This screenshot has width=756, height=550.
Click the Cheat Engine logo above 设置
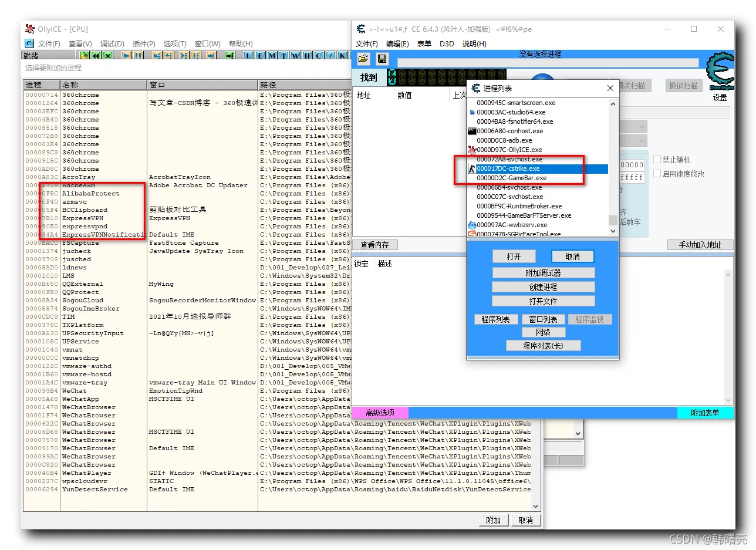(x=720, y=72)
